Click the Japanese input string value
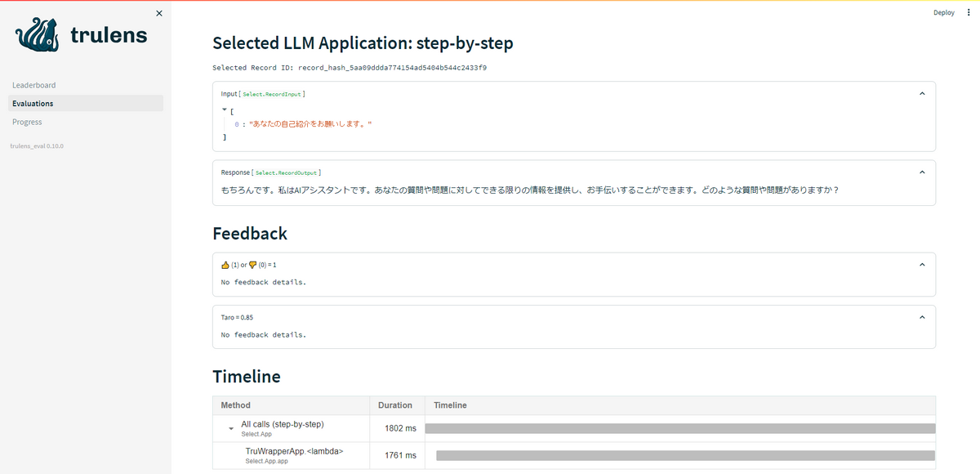The height and width of the screenshot is (474, 980). pos(310,123)
